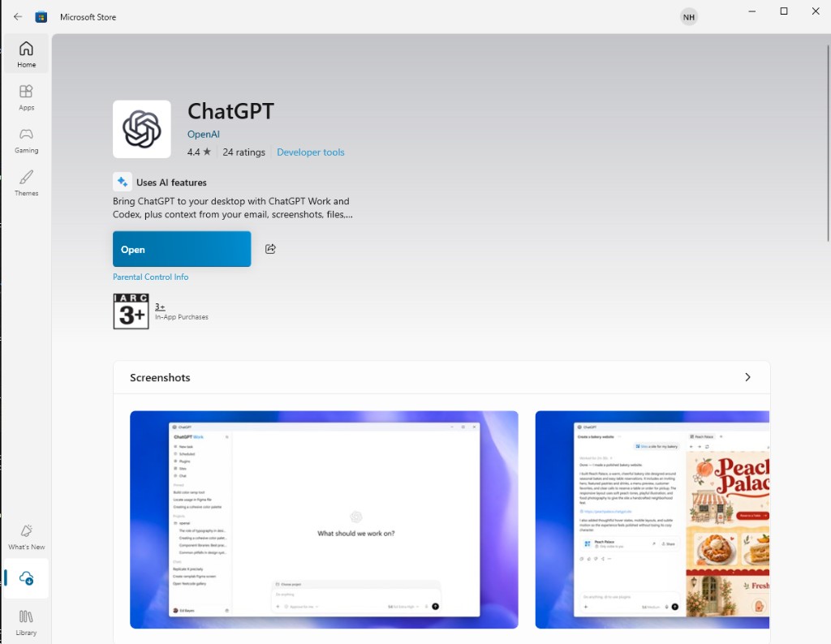Screen dimensions: 831x644
Task: Expand Screenshots with the chevron arrow
Action: point(747,377)
